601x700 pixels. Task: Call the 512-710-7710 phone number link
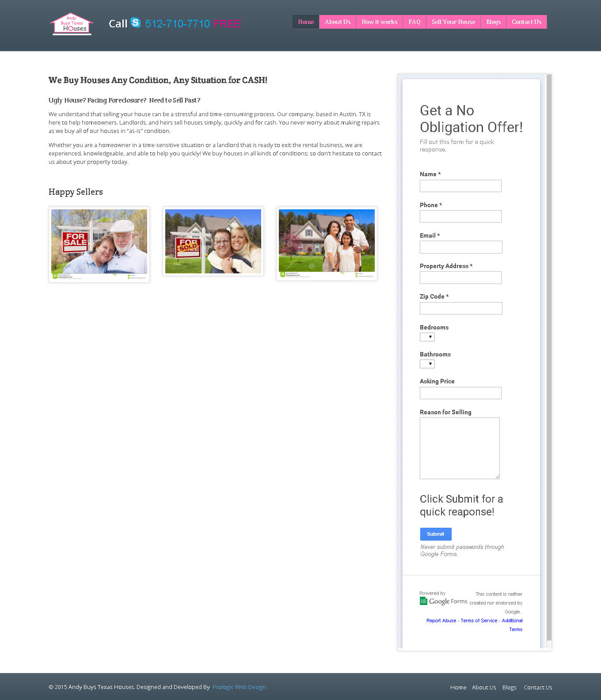pos(177,24)
